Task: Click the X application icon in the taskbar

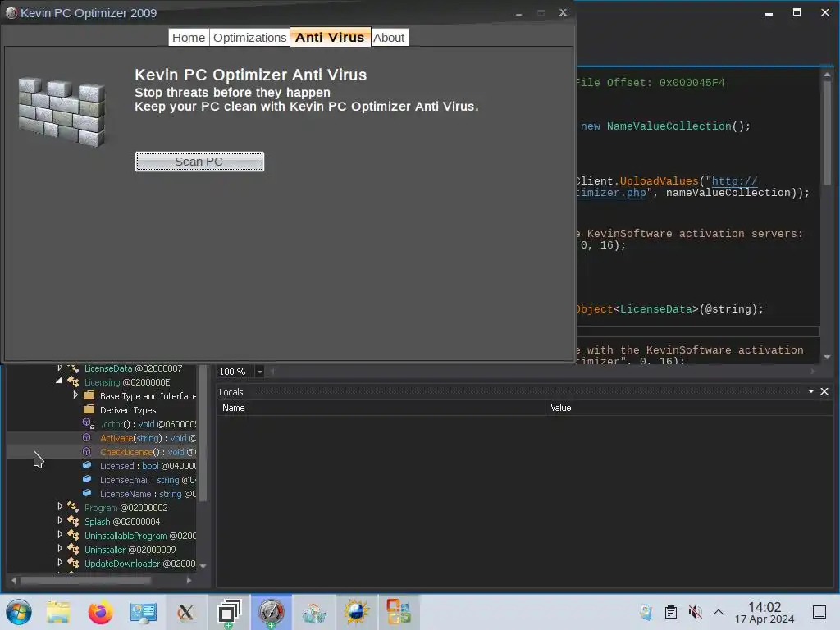Action: tap(185, 612)
